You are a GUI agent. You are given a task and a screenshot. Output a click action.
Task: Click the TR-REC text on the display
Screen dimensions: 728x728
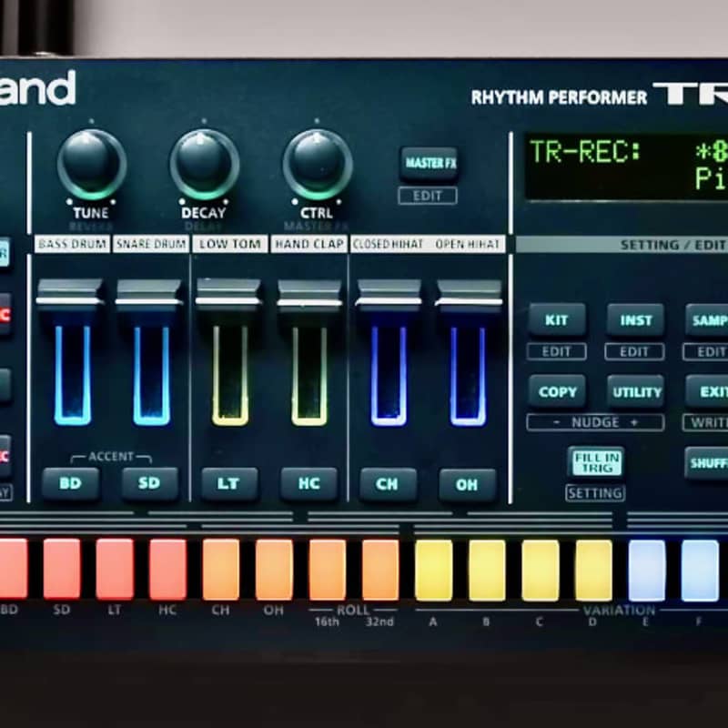[584, 152]
